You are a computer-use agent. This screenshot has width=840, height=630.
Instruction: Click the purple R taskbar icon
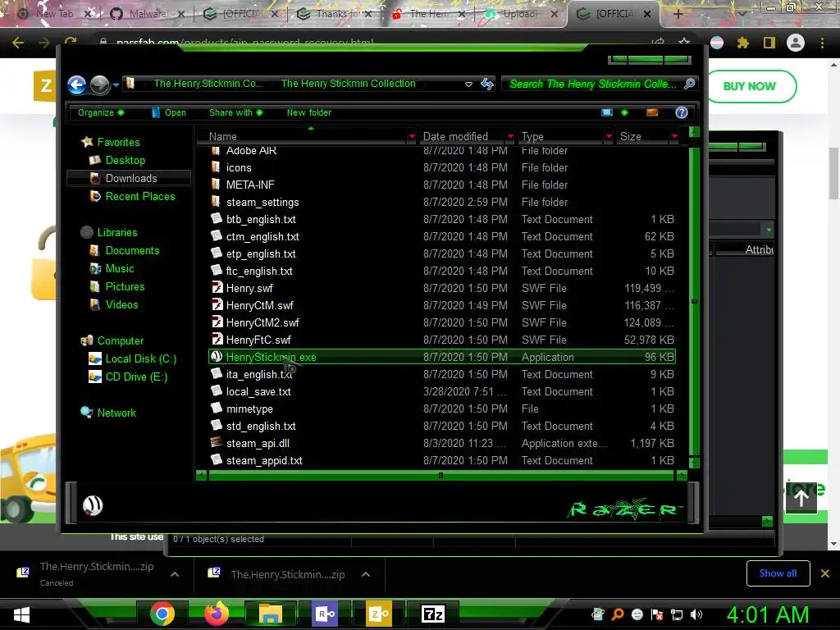(325, 614)
